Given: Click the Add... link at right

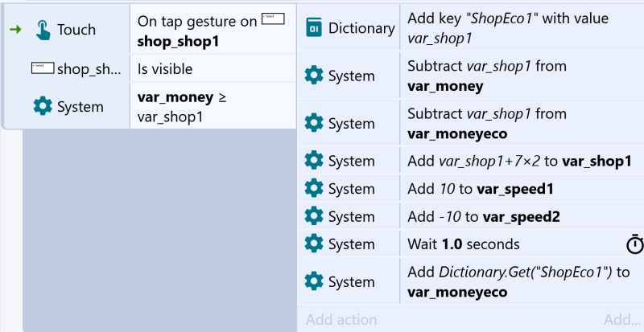Looking at the screenshot, I should [621, 320].
